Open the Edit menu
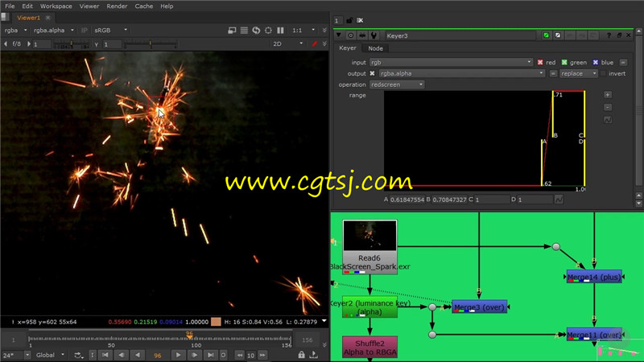 pyautogui.click(x=27, y=6)
